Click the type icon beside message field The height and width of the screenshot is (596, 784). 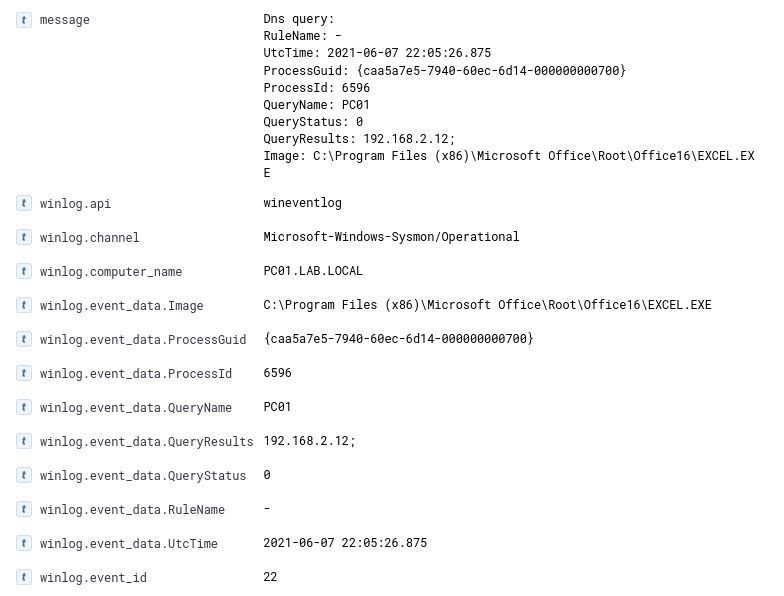tap(24, 20)
